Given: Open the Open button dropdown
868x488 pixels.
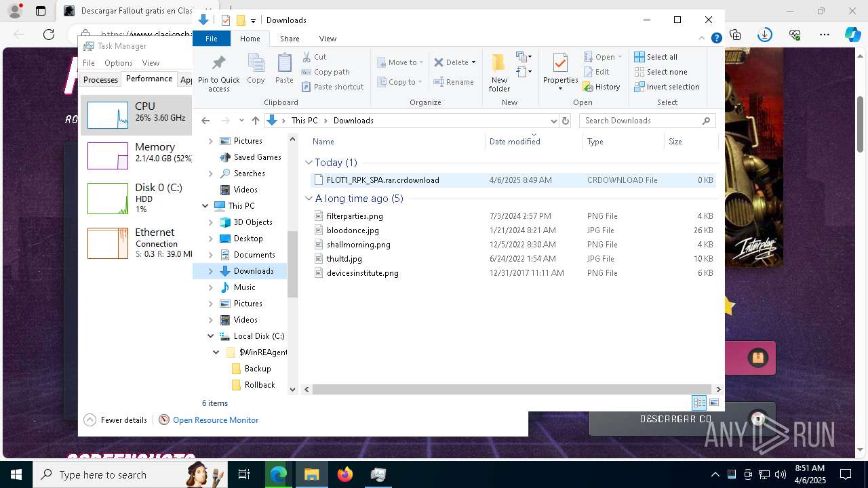Looking at the screenshot, I should [x=620, y=57].
